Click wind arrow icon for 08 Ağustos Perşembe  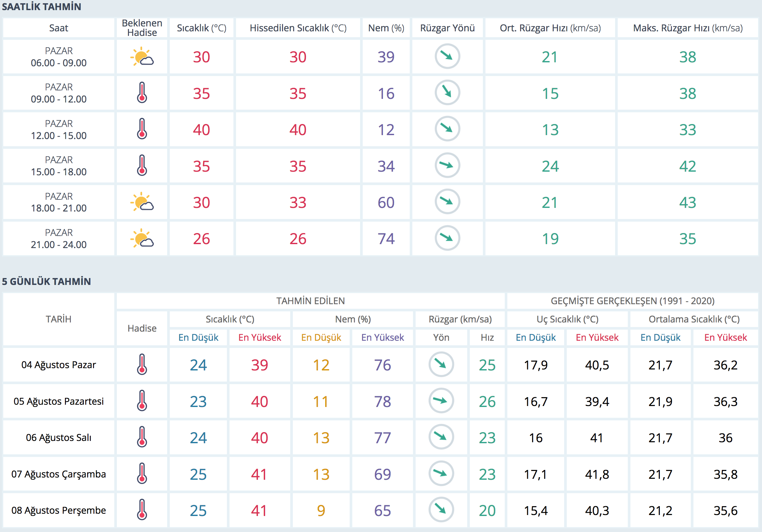(441, 510)
